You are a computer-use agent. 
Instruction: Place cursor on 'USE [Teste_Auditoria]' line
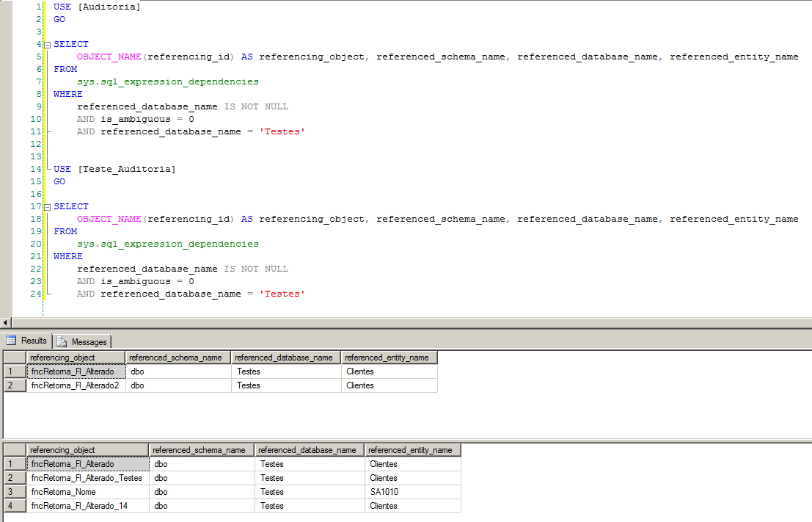point(114,169)
